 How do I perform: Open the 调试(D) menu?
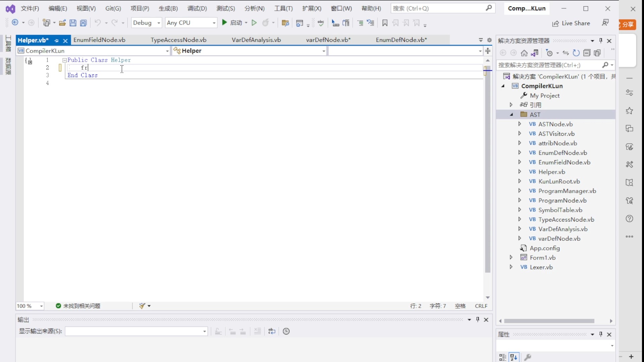pyautogui.click(x=197, y=8)
